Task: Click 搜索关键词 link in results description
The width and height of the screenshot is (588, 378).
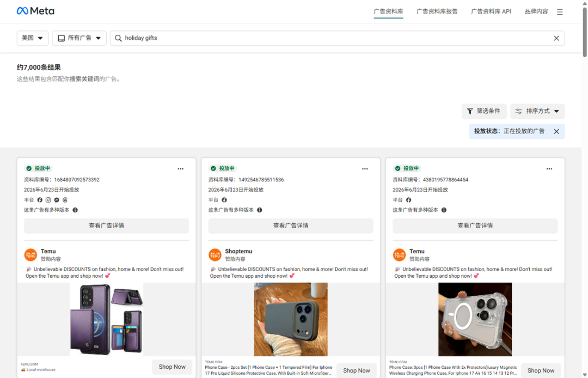Action: (x=84, y=79)
